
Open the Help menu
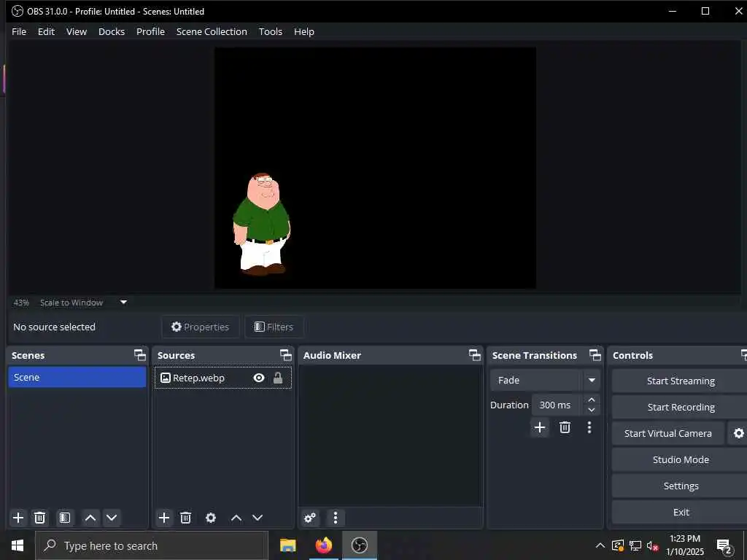pos(304,31)
